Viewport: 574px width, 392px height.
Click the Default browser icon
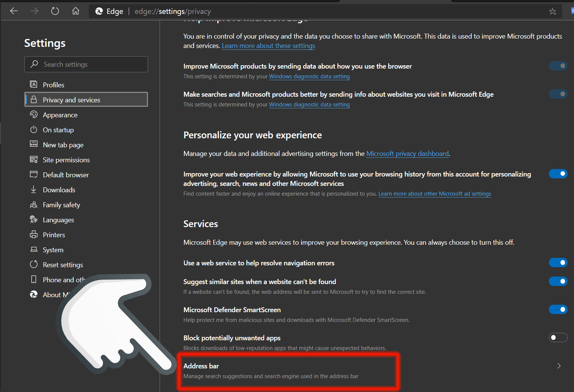pos(34,175)
